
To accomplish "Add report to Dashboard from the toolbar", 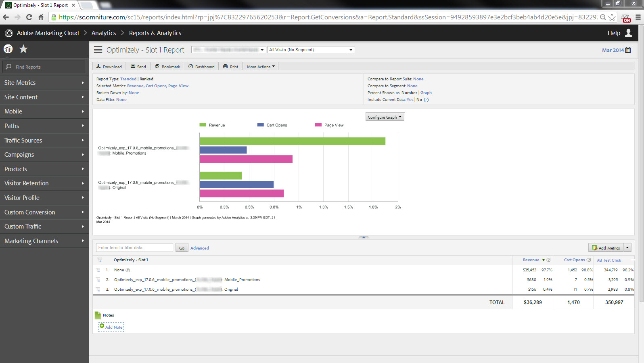I will coord(201,67).
